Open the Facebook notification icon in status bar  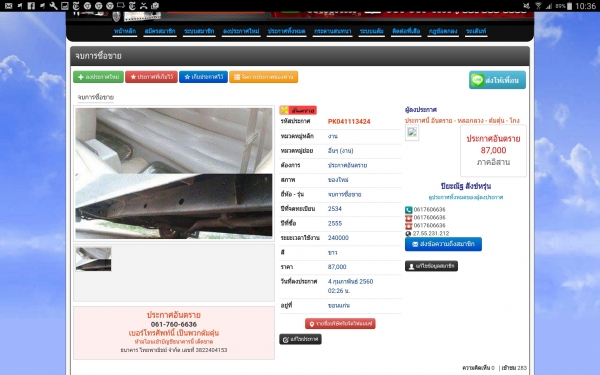(31, 5)
